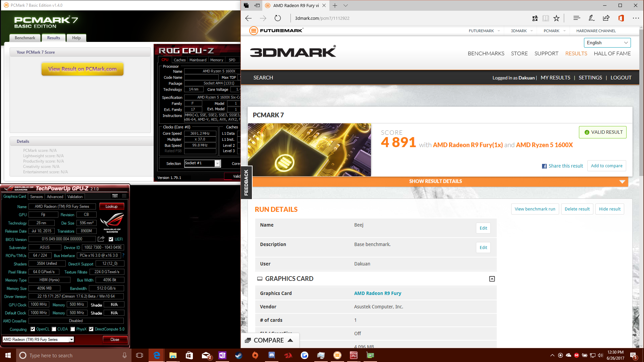Open Edge reading view
Image resolution: width=644 pixels, height=362 pixels.
546,18
